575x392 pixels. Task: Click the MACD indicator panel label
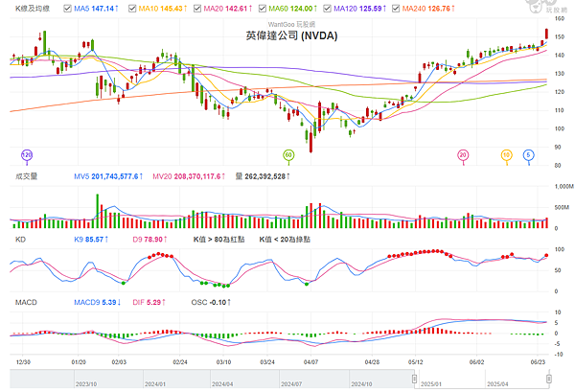coord(26,303)
